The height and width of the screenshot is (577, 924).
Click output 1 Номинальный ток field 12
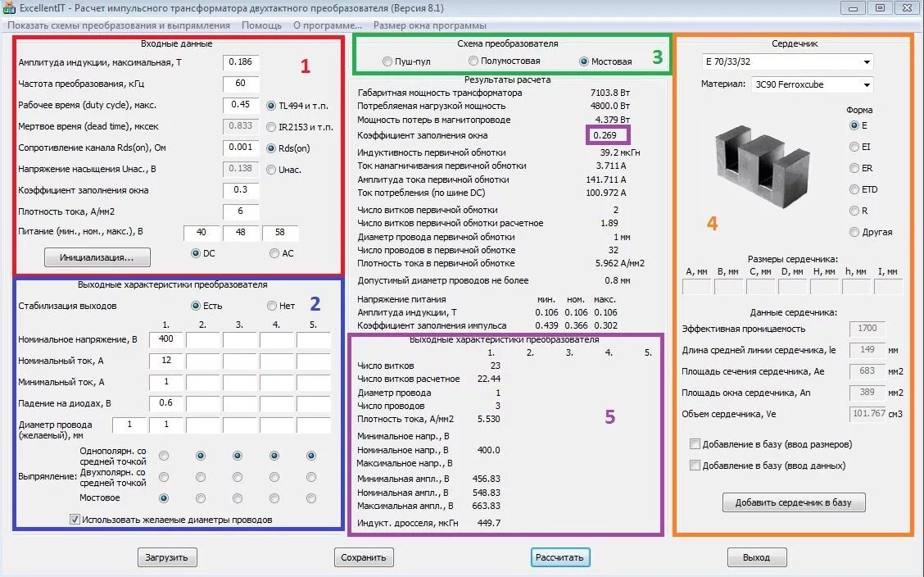[x=166, y=360]
